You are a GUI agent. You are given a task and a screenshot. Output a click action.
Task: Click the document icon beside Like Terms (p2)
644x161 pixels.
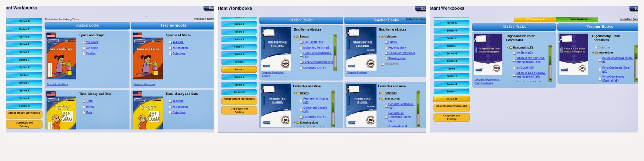tap(301, 42)
